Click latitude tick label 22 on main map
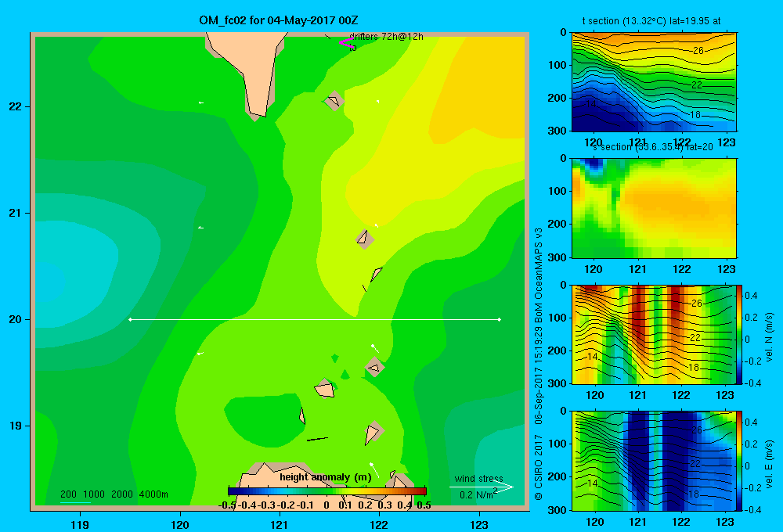The width and height of the screenshot is (783, 532). 16,106
